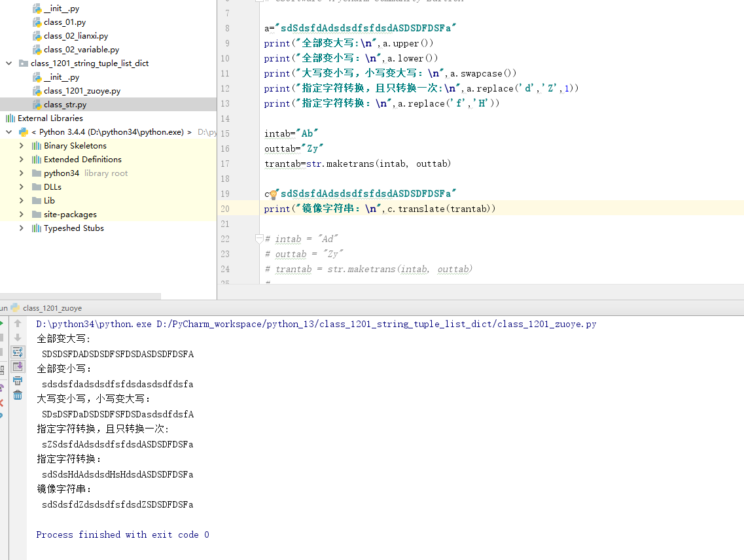Click the fold marker at line 22

click(x=259, y=239)
